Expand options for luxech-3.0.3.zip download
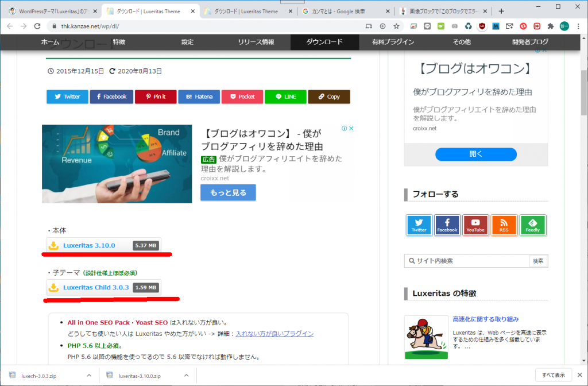This screenshot has height=386, width=588. pos(89,375)
